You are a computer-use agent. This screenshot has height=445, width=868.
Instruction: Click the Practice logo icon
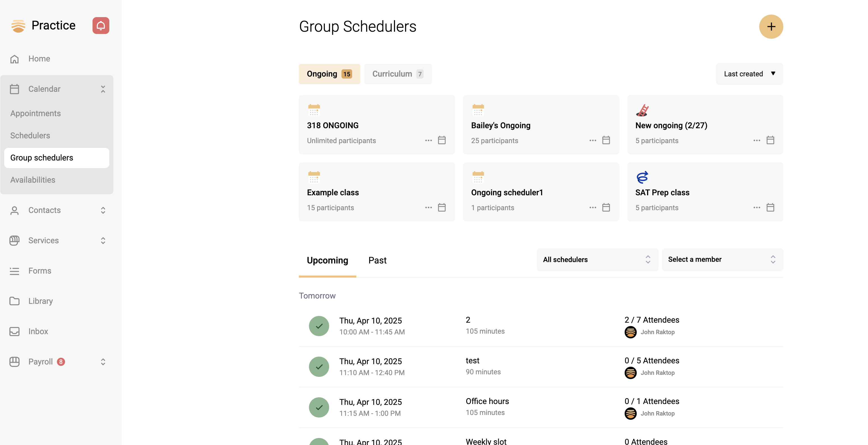pos(18,26)
